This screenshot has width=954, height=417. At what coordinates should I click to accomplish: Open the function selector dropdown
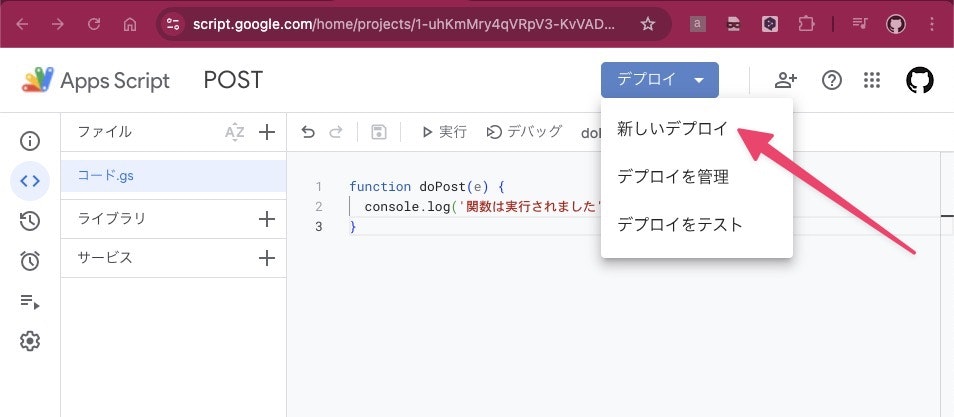point(590,132)
